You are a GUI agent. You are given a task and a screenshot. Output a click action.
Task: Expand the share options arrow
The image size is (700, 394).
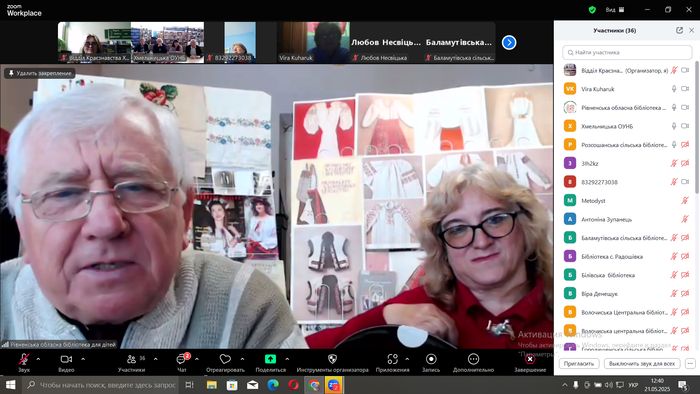click(x=287, y=359)
